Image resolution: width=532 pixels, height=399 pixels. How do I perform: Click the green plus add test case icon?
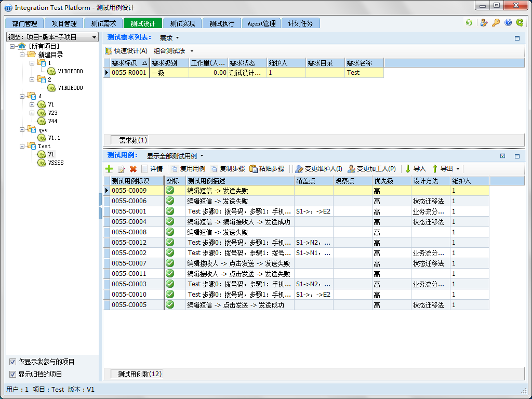(109, 169)
